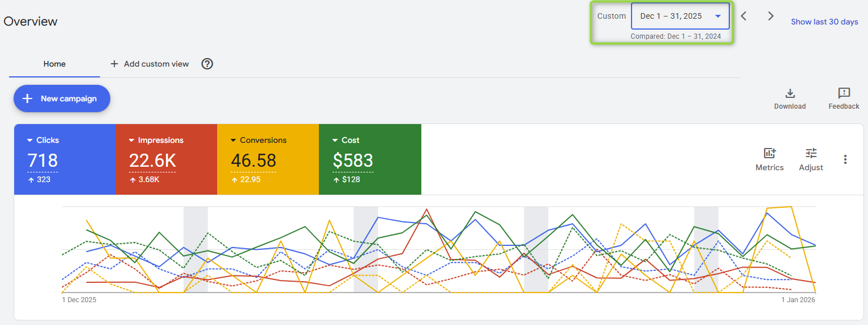The width and height of the screenshot is (868, 325).
Task: Go to previous date period arrow
Action: pos(744,16)
